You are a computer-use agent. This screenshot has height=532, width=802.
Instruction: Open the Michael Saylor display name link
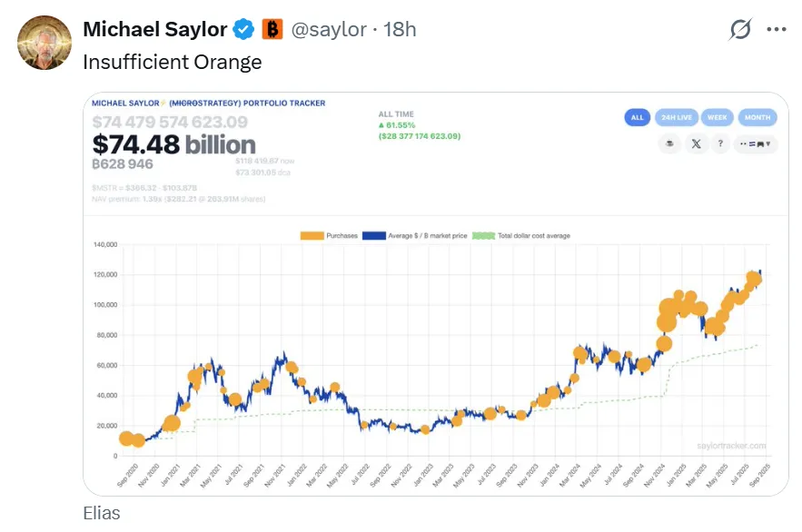click(154, 30)
